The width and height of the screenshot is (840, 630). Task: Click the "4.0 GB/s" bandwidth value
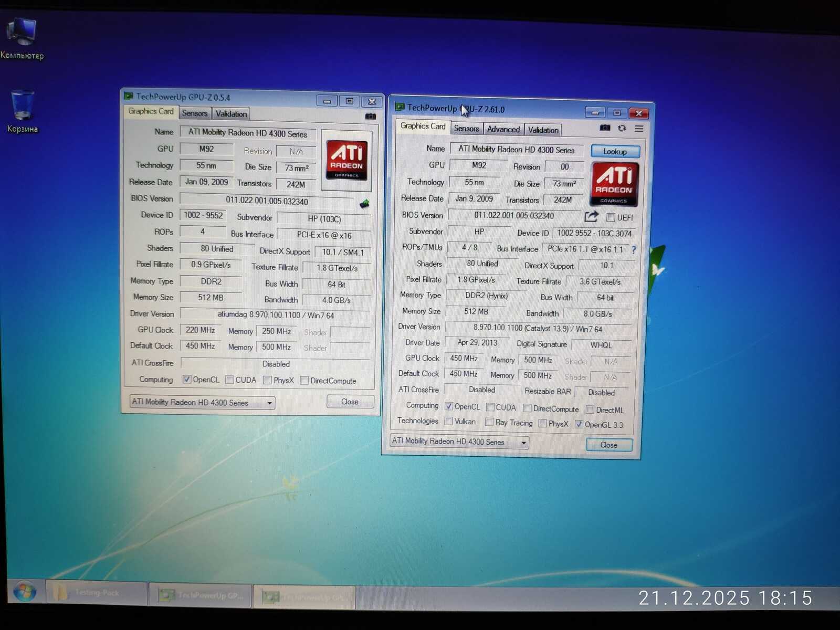337,300
